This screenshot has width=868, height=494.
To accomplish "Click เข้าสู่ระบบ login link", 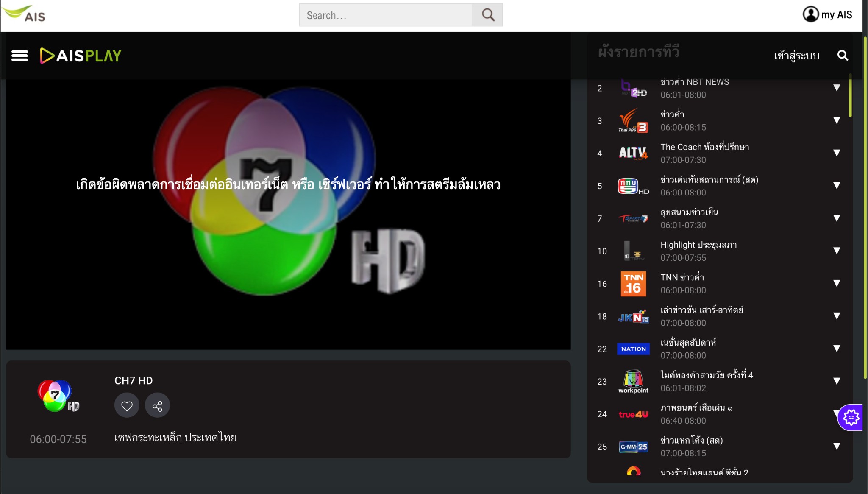I will (796, 56).
